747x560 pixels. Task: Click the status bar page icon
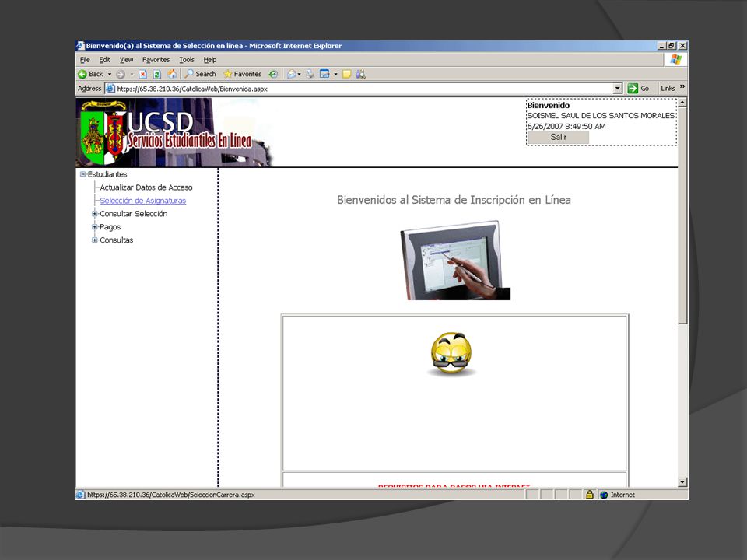tap(80, 495)
